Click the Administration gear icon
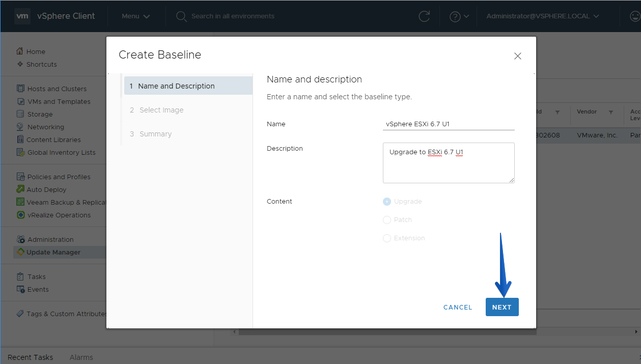Image resolution: width=641 pixels, height=364 pixels. 21,239
